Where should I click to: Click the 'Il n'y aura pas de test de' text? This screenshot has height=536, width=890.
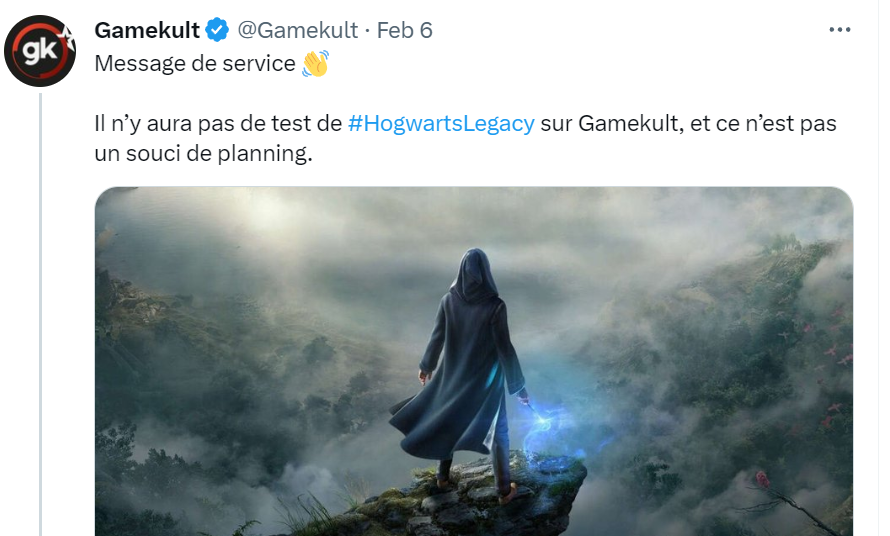(x=218, y=123)
